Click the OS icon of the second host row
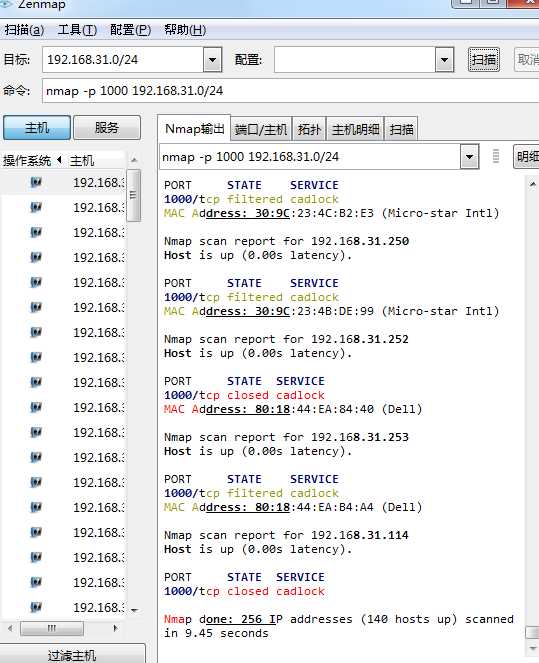539x663 pixels. pyautogui.click(x=36, y=207)
